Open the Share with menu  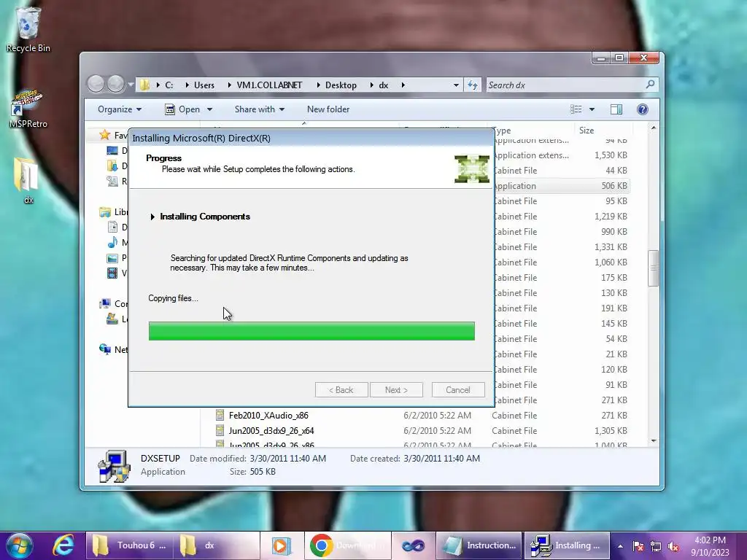pos(260,109)
